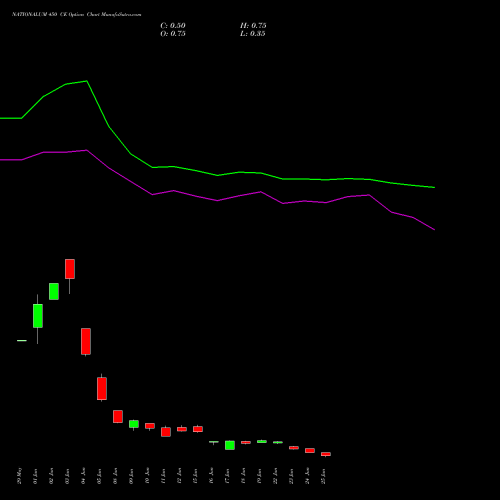Click the 25 Jun date label
This screenshot has height=500, width=500.
click(x=323, y=476)
